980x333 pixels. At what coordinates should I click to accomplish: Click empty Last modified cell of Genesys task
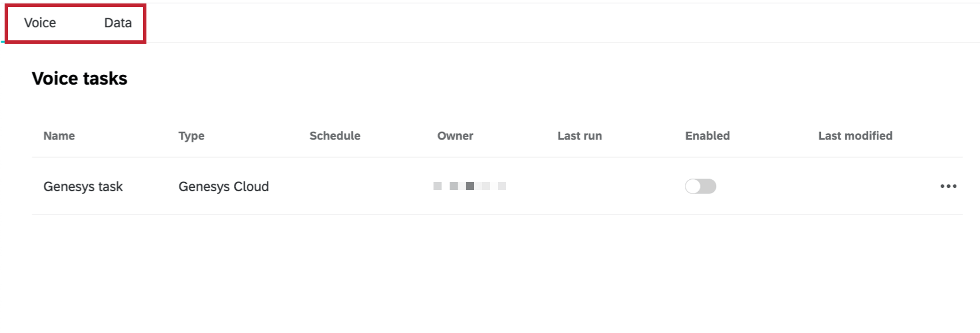pyautogui.click(x=853, y=186)
